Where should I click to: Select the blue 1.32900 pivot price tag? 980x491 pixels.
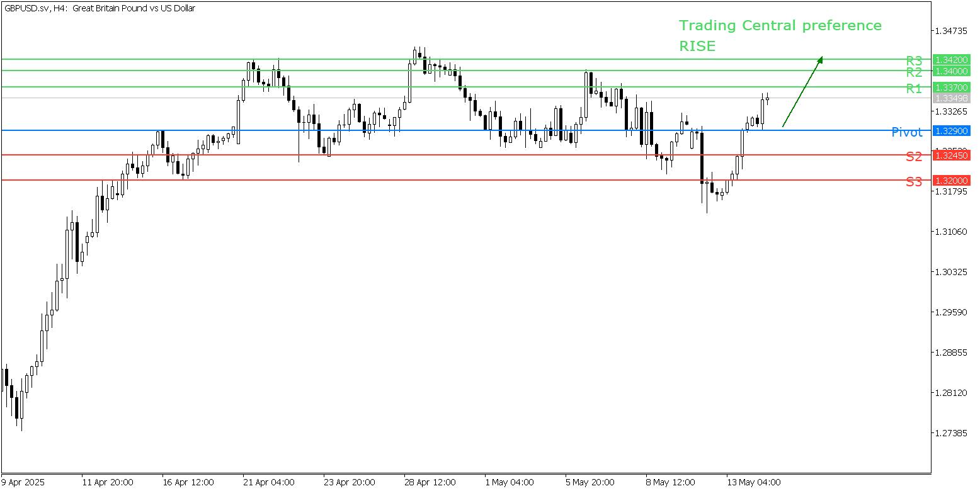pyautogui.click(x=952, y=131)
